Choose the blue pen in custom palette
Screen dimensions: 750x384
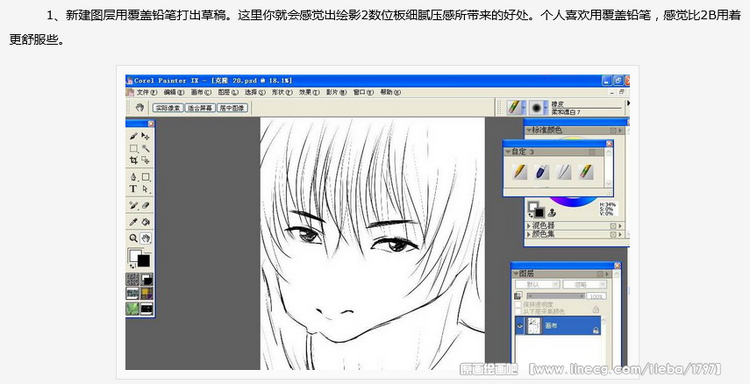(x=541, y=172)
